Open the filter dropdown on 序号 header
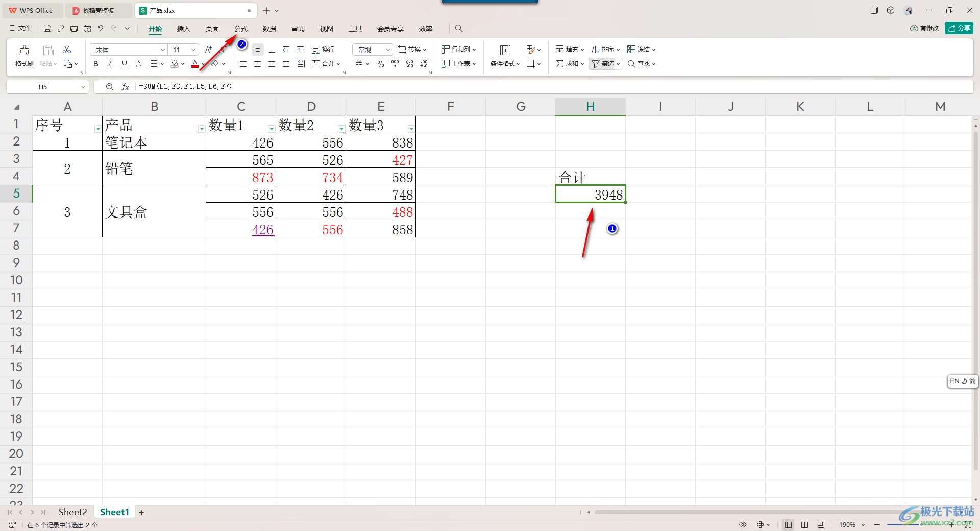The image size is (980, 531). click(x=98, y=129)
